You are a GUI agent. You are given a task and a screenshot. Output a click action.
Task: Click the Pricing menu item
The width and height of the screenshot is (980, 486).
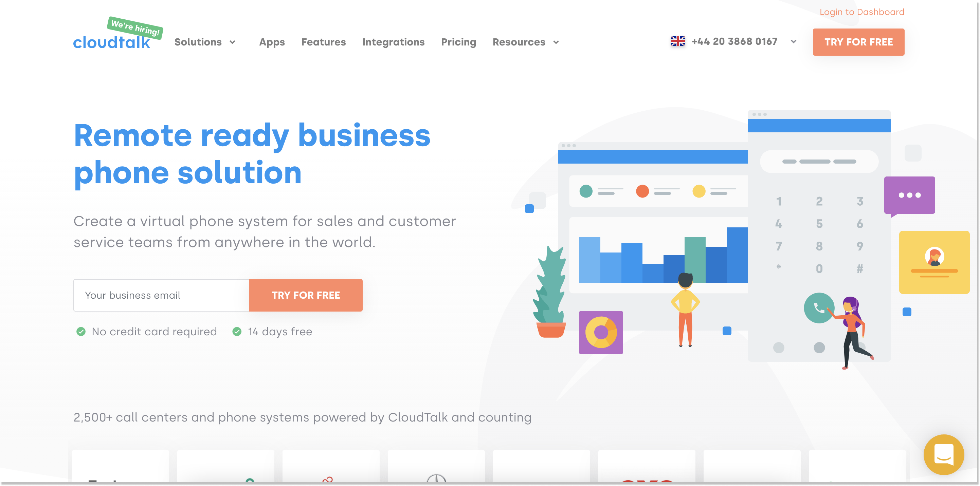click(x=458, y=42)
